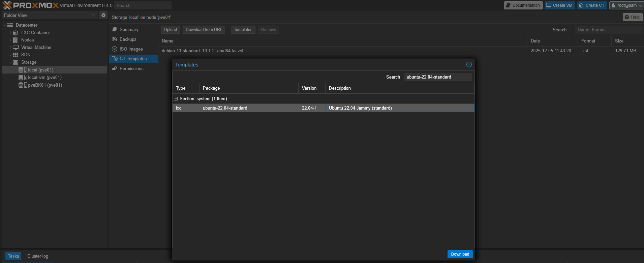Click the Proxmox logo in the header
The height and width of the screenshot is (263, 644).
(x=31, y=5)
